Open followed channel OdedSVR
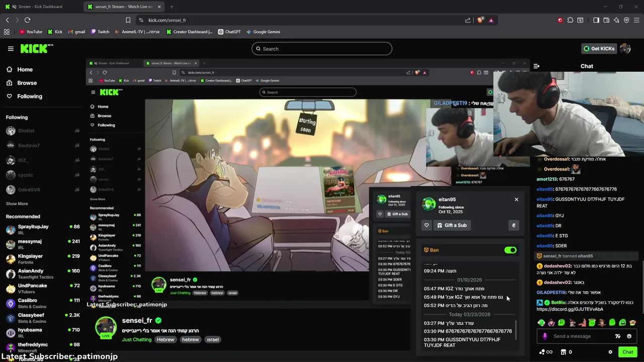 coord(42,190)
